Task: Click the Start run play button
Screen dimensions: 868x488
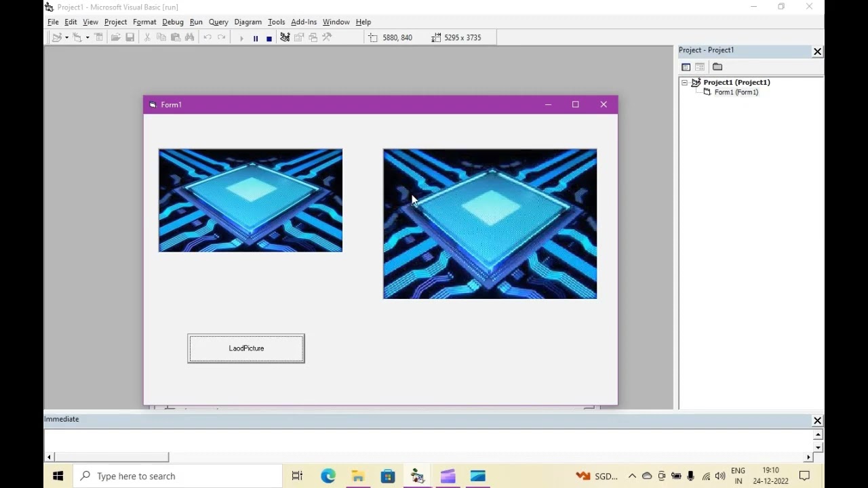Action: (241, 38)
